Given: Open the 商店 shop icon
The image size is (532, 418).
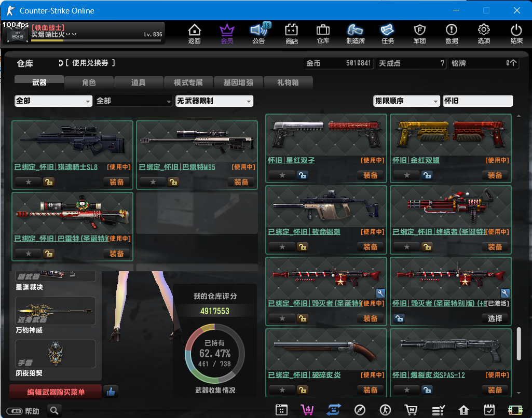Looking at the screenshot, I should [292, 34].
